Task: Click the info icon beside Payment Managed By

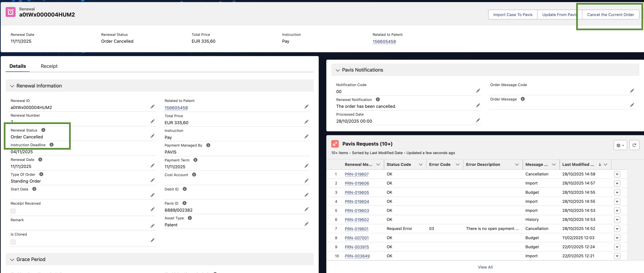Action: coord(208,145)
